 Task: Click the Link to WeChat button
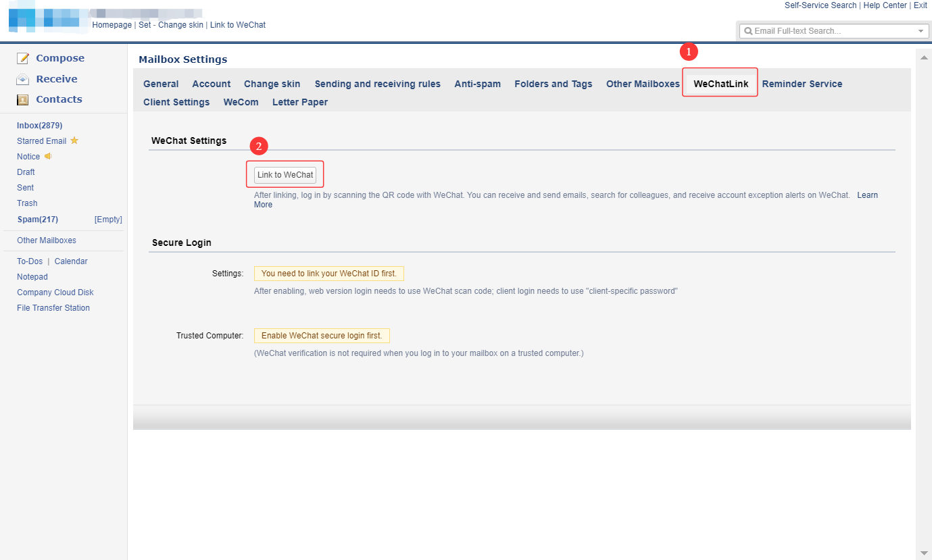285,175
